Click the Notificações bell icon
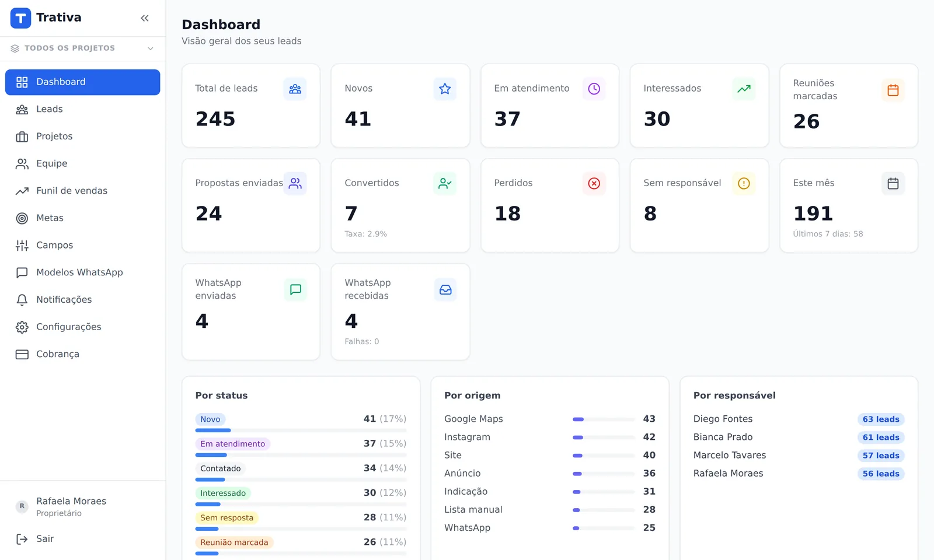The height and width of the screenshot is (560, 934). pos(22,300)
